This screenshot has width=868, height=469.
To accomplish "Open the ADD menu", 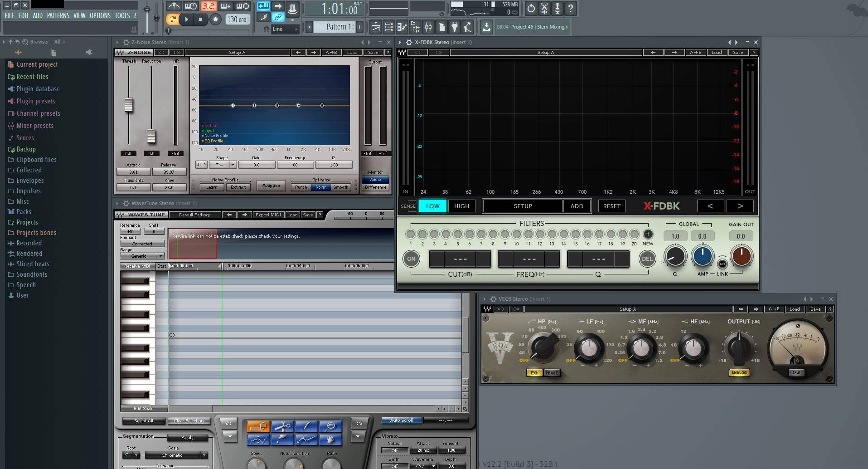I will [x=38, y=15].
